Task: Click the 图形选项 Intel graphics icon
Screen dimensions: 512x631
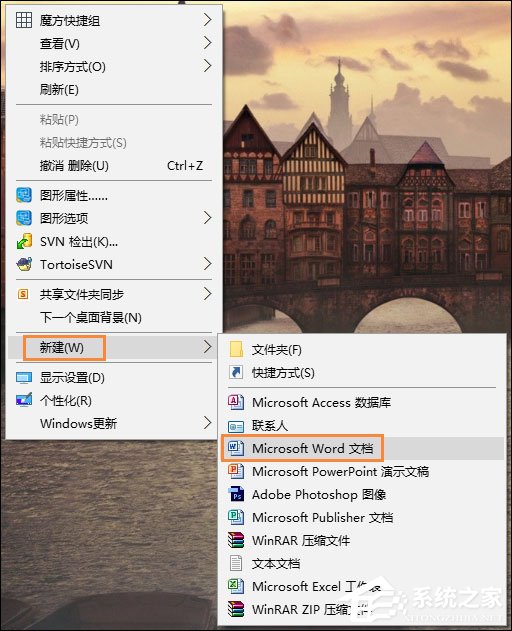Action: (24, 218)
